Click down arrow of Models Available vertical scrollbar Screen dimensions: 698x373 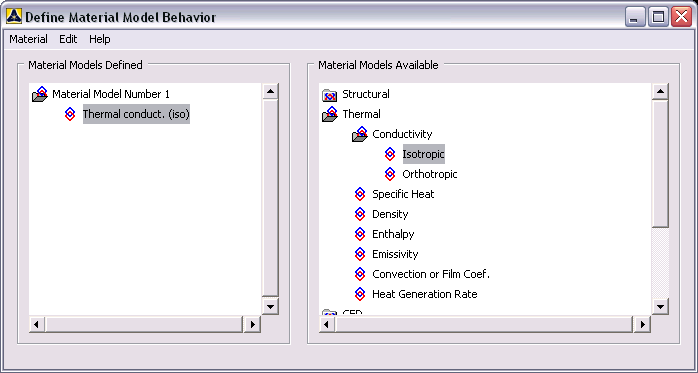(660, 306)
